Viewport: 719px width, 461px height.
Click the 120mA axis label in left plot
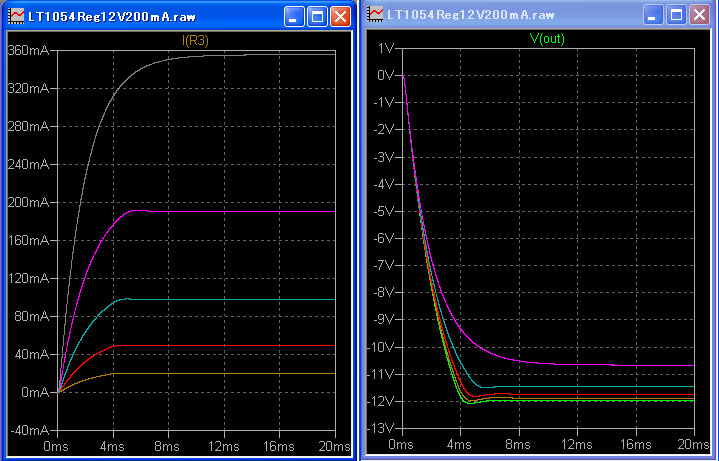pos(28,278)
